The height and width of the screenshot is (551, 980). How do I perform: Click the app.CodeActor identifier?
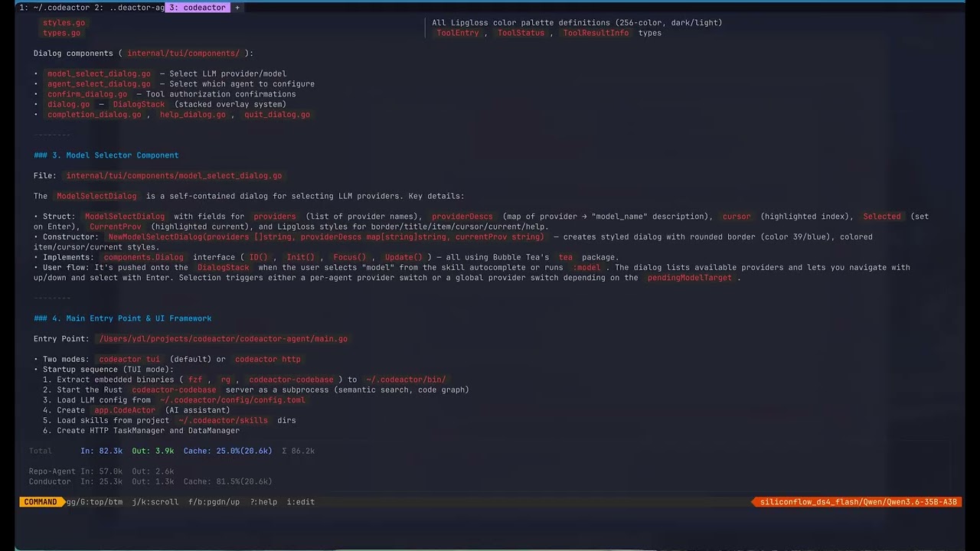pos(125,410)
